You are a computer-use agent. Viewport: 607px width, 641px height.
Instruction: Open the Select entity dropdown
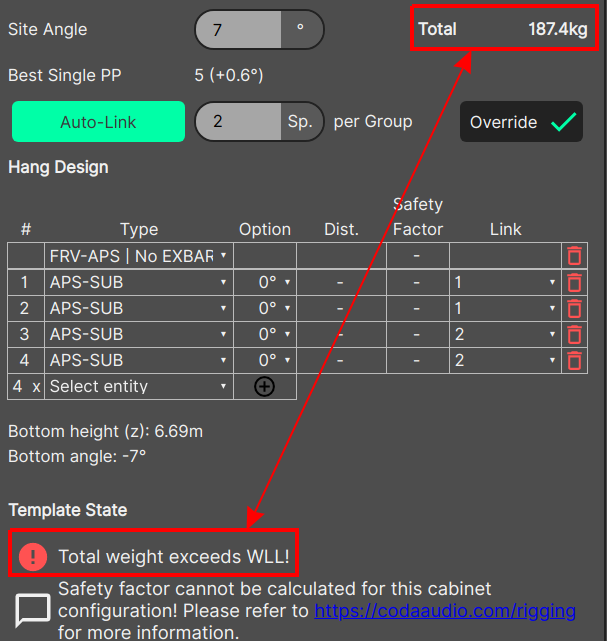click(x=139, y=386)
